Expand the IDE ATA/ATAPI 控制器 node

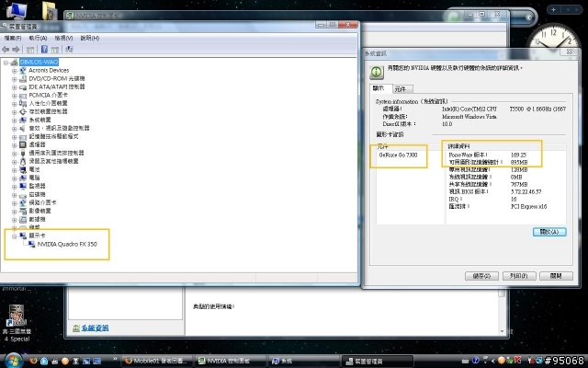pos(14,87)
